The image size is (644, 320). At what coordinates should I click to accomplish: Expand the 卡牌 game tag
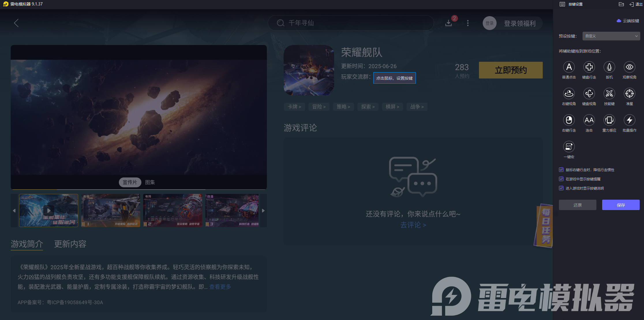(x=294, y=106)
